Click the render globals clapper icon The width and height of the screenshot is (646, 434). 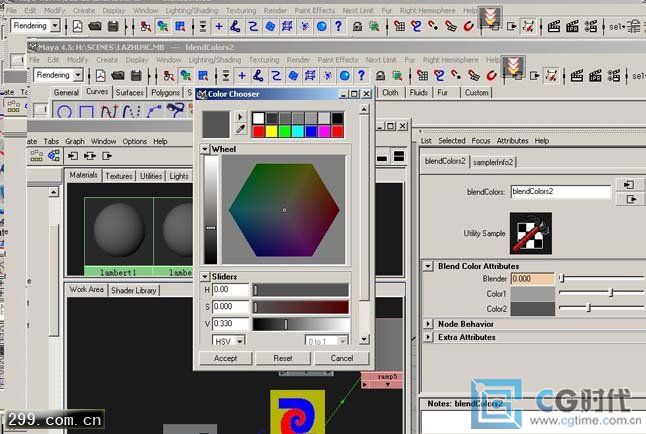click(x=613, y=76)
